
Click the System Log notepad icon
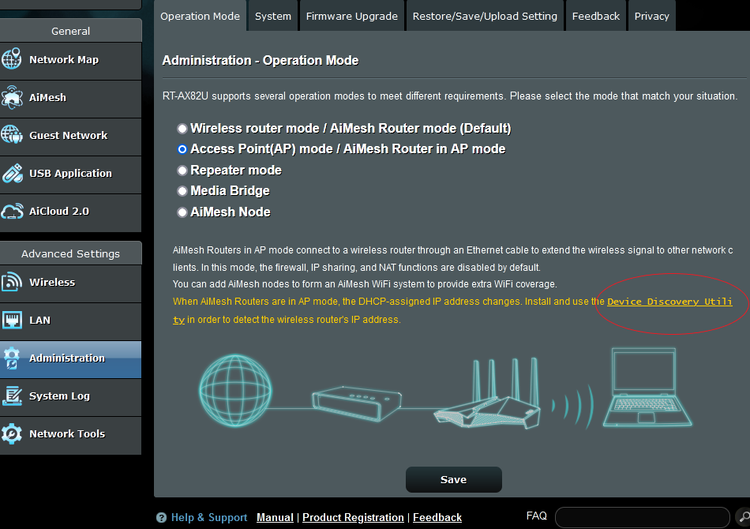pyautogui.click(x=12, y=396)
